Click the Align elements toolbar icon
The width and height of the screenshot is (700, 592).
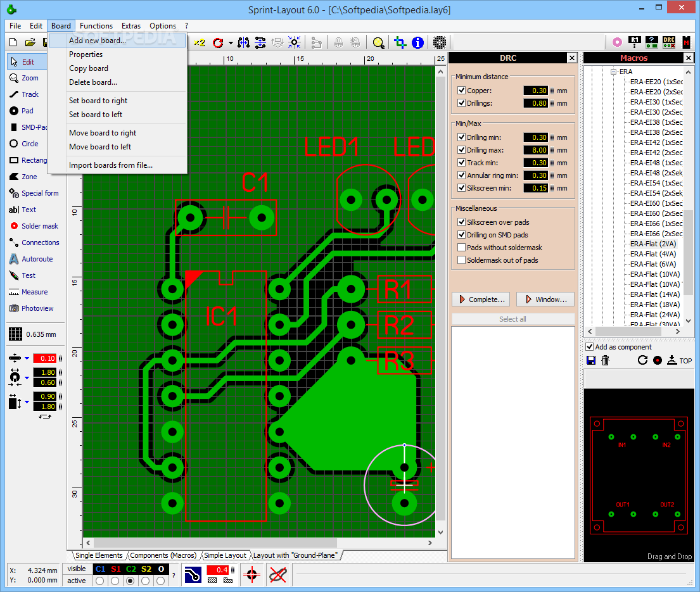pyautogui.click(x=260, y=43)
